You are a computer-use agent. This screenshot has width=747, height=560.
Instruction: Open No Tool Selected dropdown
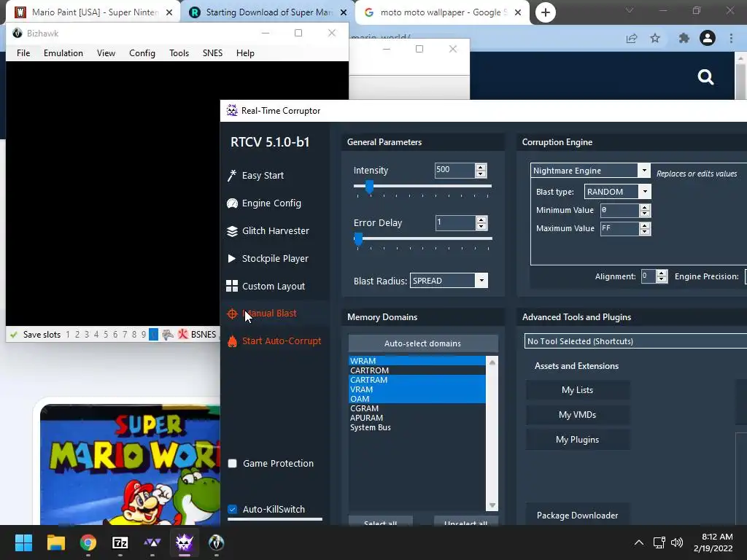635,341
